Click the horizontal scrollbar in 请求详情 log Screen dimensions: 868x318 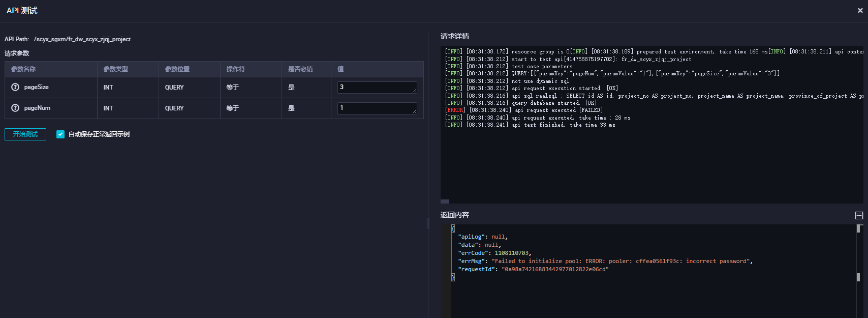445,201
